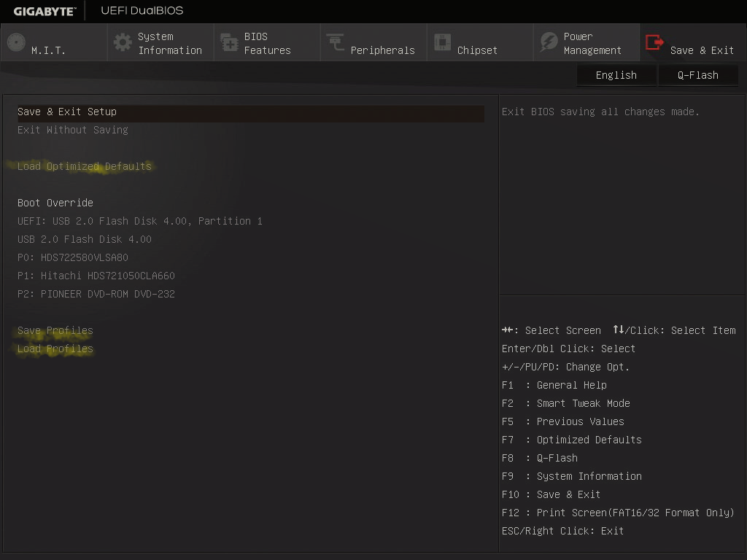The image size is (747, 560).
Task: Click the ESC/Right Click: Exit hint
Action: [x=562, y=531]
